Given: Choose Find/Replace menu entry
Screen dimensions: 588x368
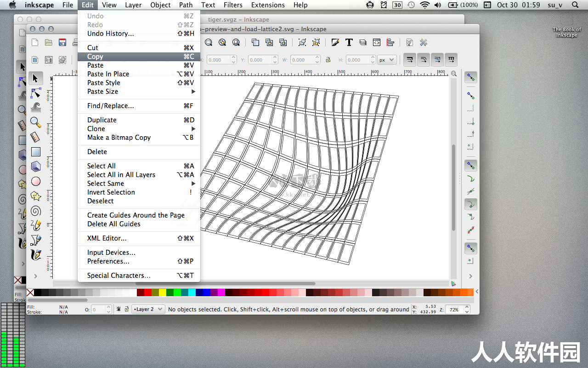Looking at the screenshot, I should 139,106.
